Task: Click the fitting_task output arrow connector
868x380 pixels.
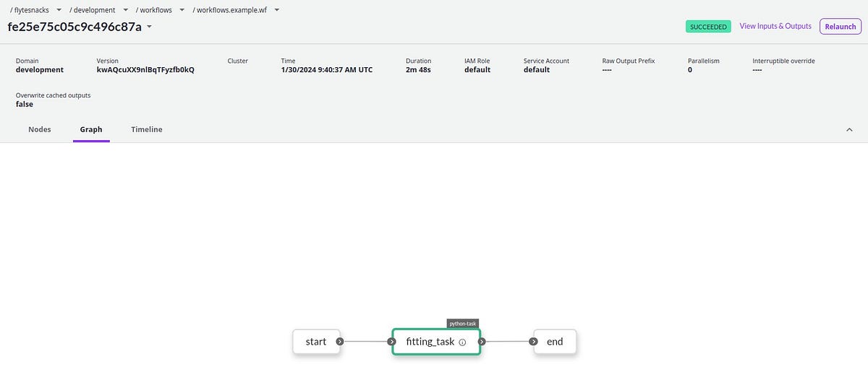Action: click(482, 342)
